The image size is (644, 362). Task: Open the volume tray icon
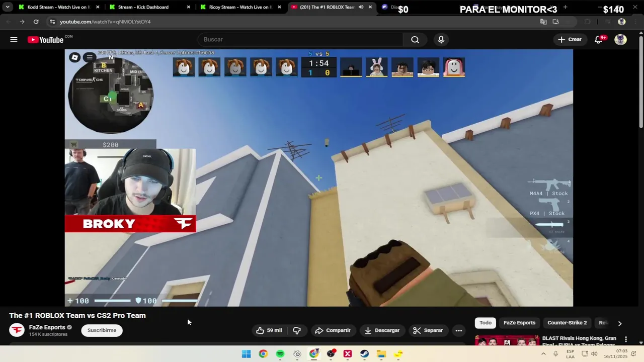pos(594,354)
